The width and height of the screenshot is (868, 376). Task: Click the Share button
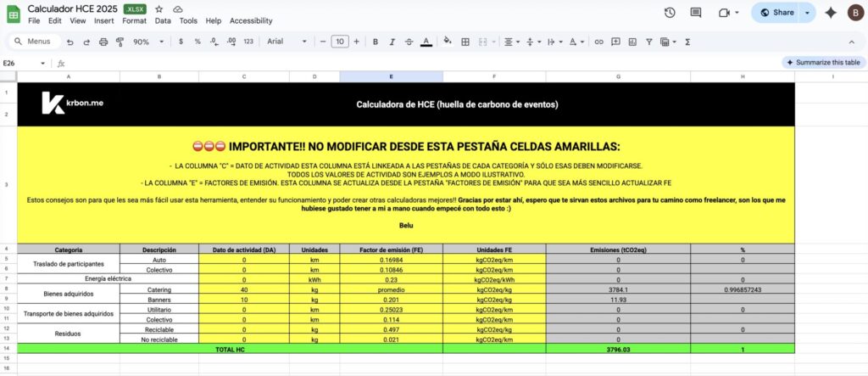click(776, 13)
